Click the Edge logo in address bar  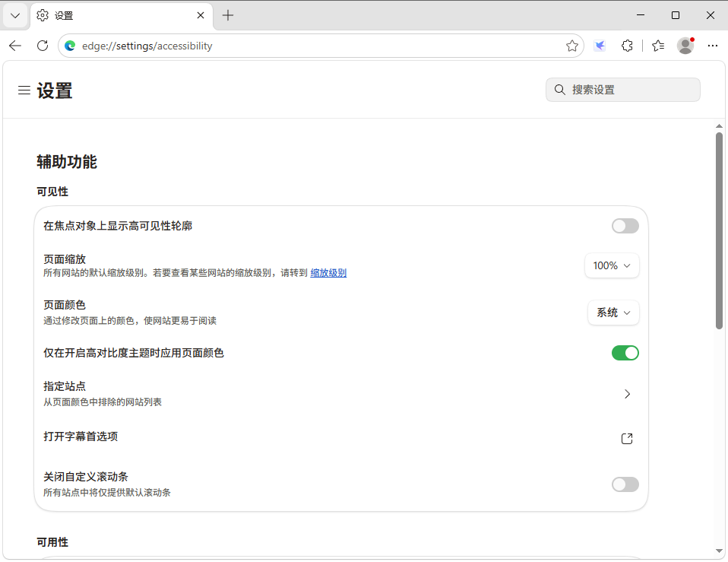(70, 46)
